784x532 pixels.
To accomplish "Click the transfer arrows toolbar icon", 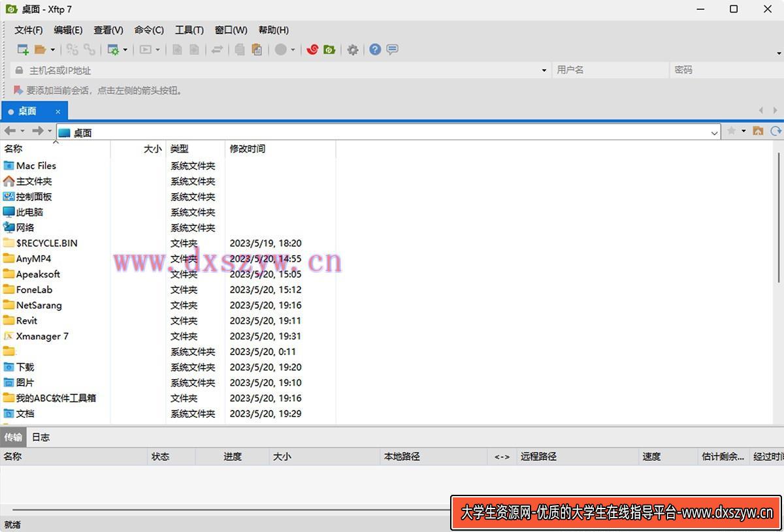I will coord(217,50).
